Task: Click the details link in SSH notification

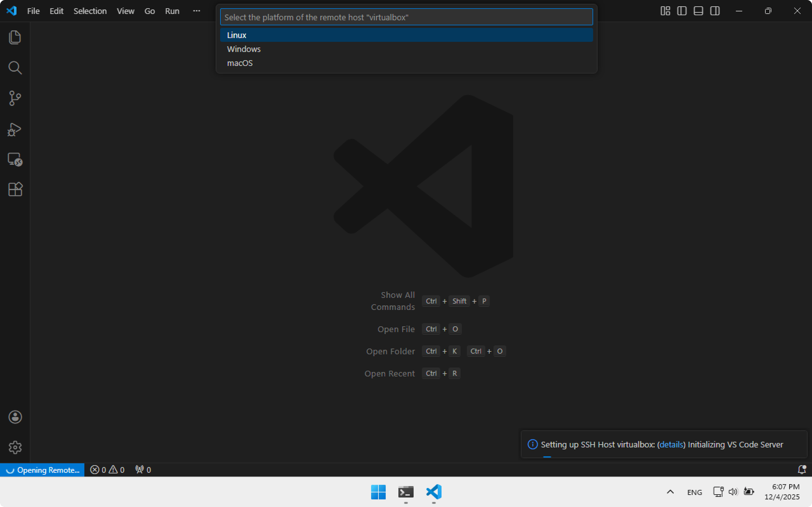Action: (671, 445)
